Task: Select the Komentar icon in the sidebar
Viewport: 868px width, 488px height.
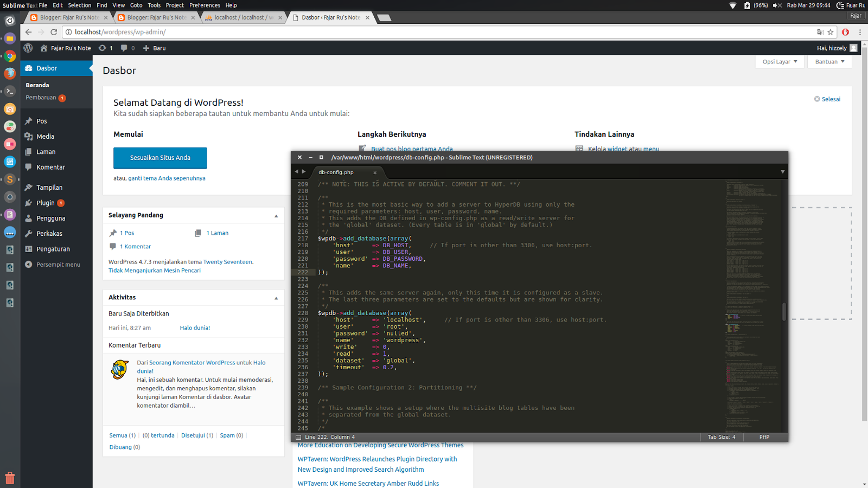Action: (x=30, y=167)
